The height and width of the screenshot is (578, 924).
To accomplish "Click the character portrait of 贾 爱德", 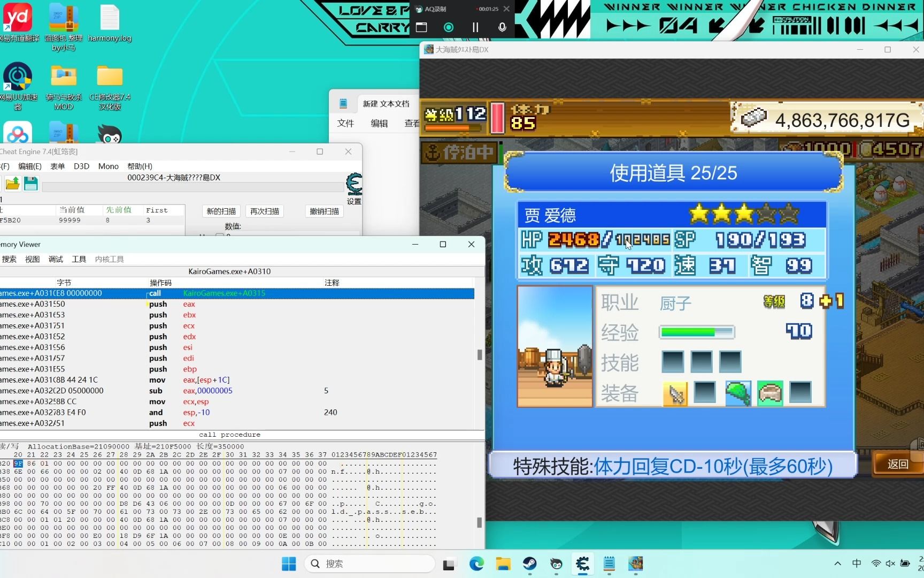I will point(555,346).
